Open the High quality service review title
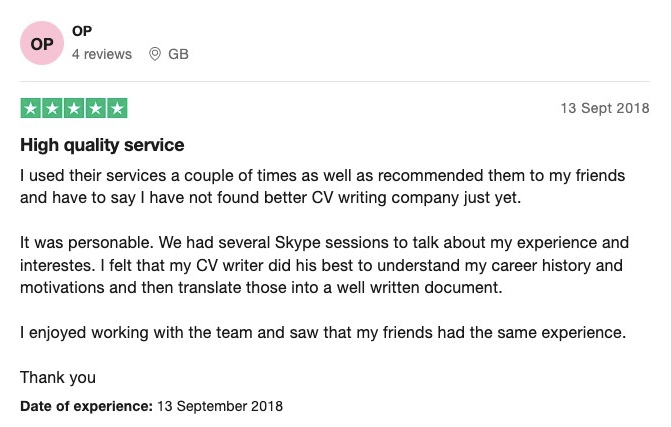Image resolution: width=671 pixels, height=427 pixels. [x=102, y=145]
